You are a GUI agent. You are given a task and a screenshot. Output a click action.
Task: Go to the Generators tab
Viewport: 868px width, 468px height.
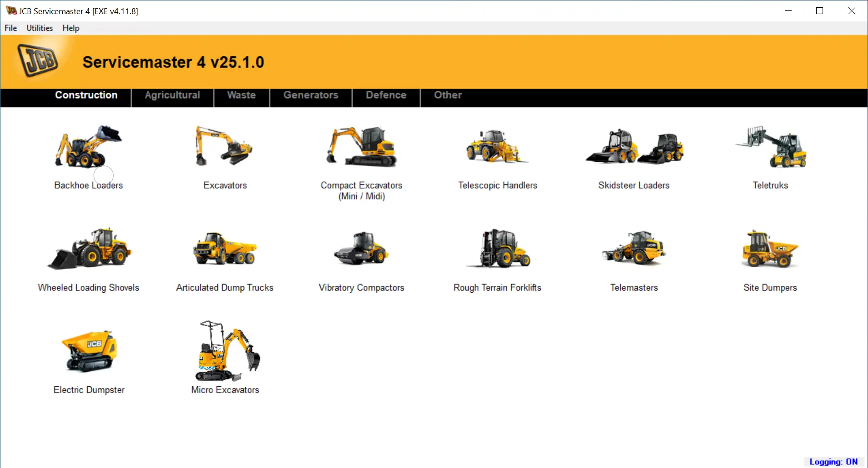311,95
